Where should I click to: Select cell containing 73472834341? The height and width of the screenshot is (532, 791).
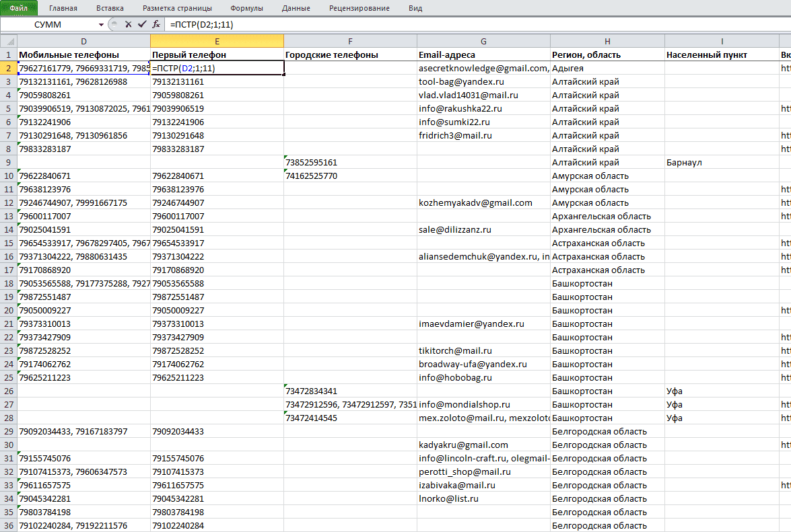[x=350, y=391]
